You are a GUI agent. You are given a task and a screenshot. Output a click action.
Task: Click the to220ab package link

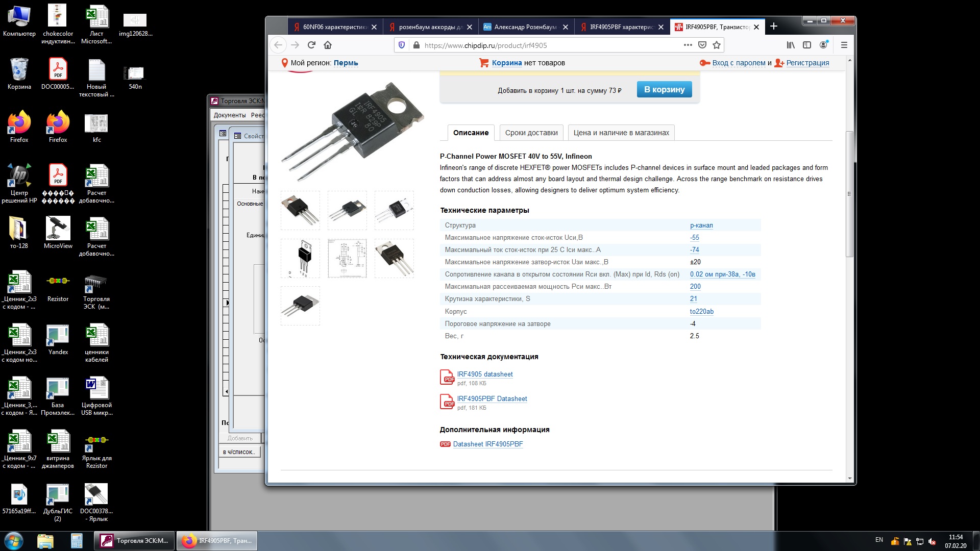[702, 311]
